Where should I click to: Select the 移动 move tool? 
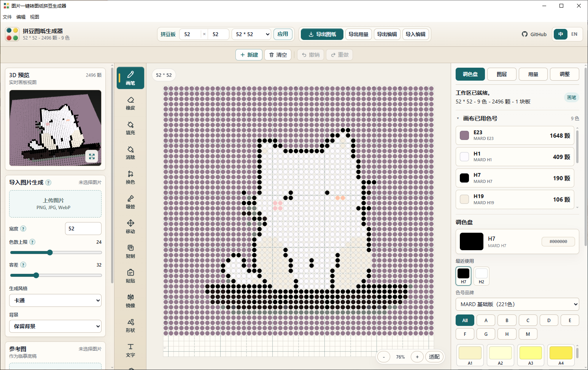point(130,227)
